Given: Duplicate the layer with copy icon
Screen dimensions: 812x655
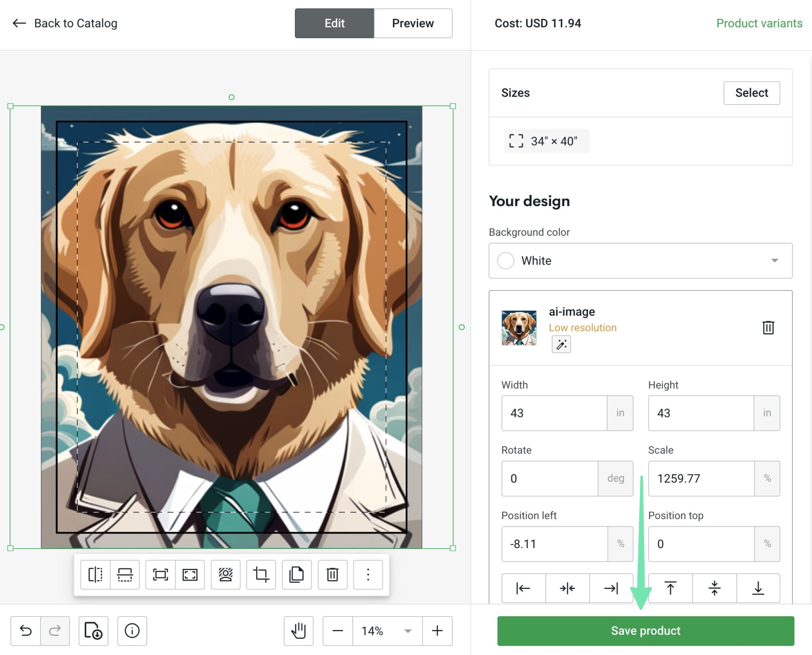Looking at the screenshot, I should pyautogui.click(x=297, y=575).
